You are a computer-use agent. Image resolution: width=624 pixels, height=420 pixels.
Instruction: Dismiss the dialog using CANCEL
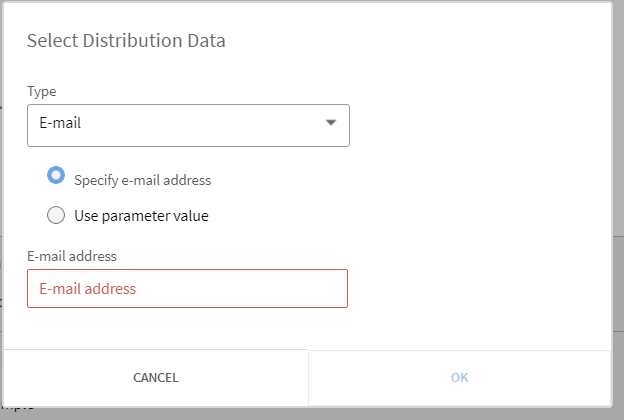pos(156,377)
